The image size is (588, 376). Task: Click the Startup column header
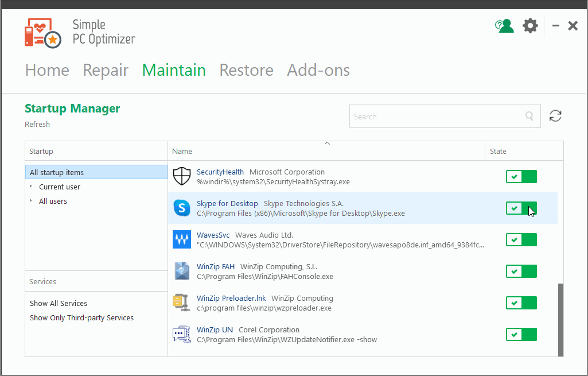(96, 151)
